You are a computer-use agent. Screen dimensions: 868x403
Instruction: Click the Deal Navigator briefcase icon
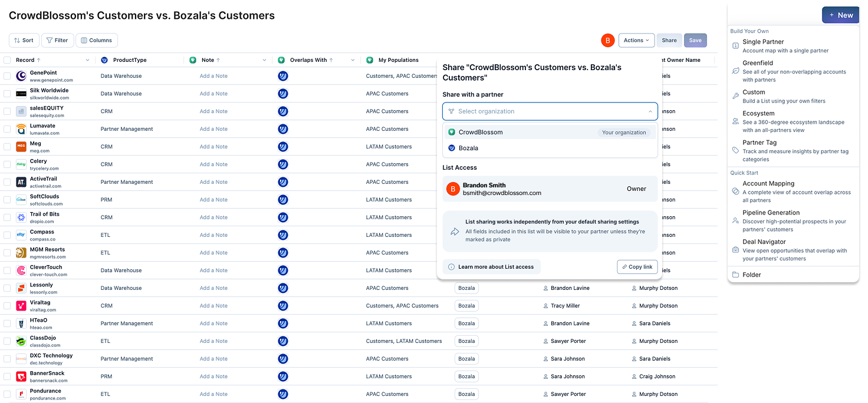pyautogui.click(x=735, y=250)
